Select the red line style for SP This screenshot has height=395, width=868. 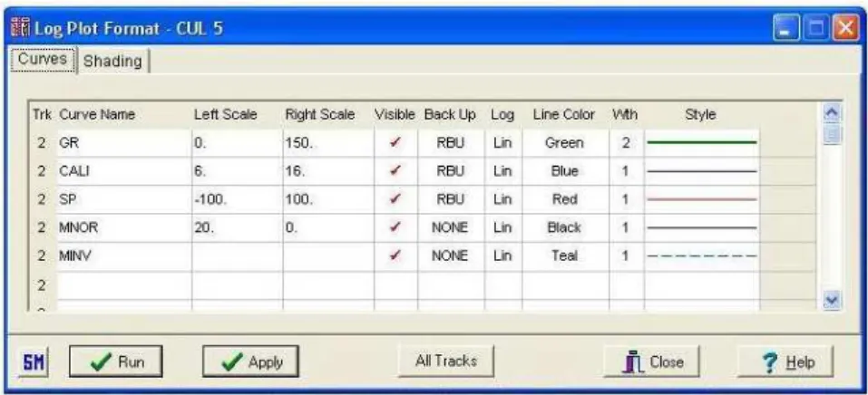[701, 199]
